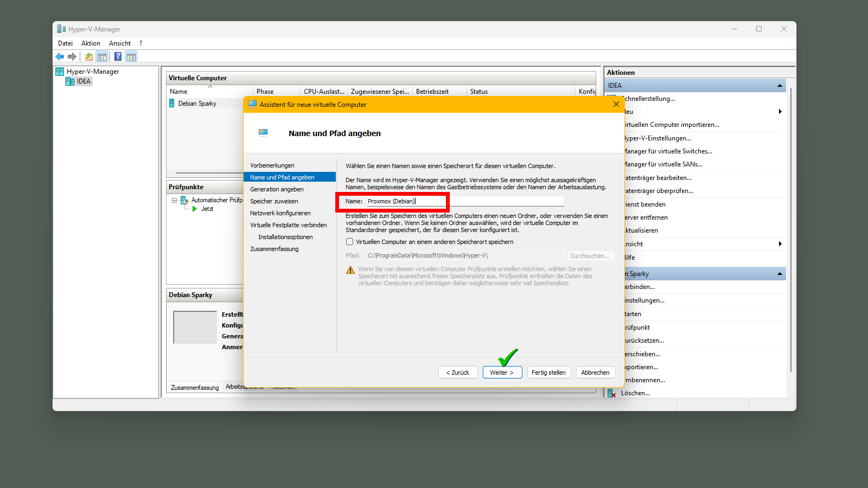
Task: Open the Aktion menu
Action: (x=91, y=43)
